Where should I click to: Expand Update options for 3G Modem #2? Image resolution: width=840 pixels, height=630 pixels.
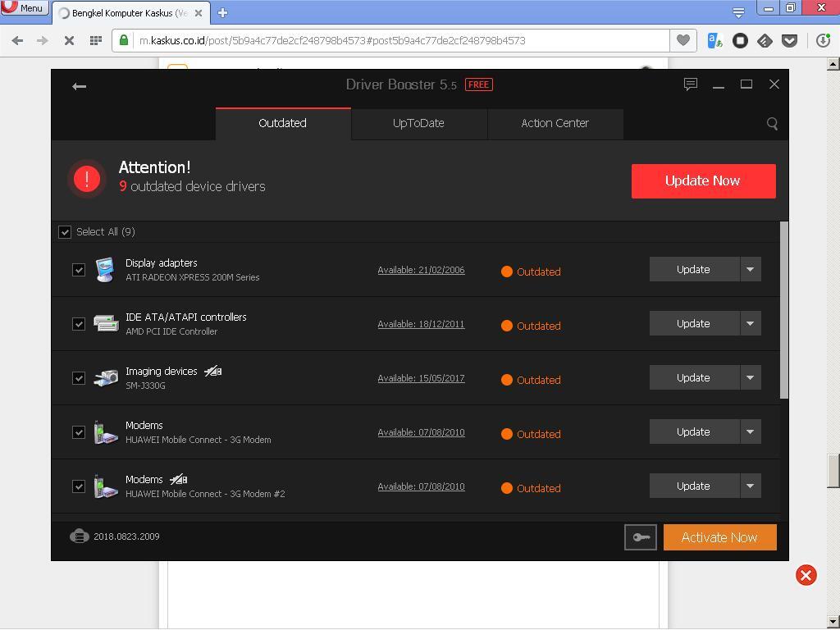coord(751,486)
